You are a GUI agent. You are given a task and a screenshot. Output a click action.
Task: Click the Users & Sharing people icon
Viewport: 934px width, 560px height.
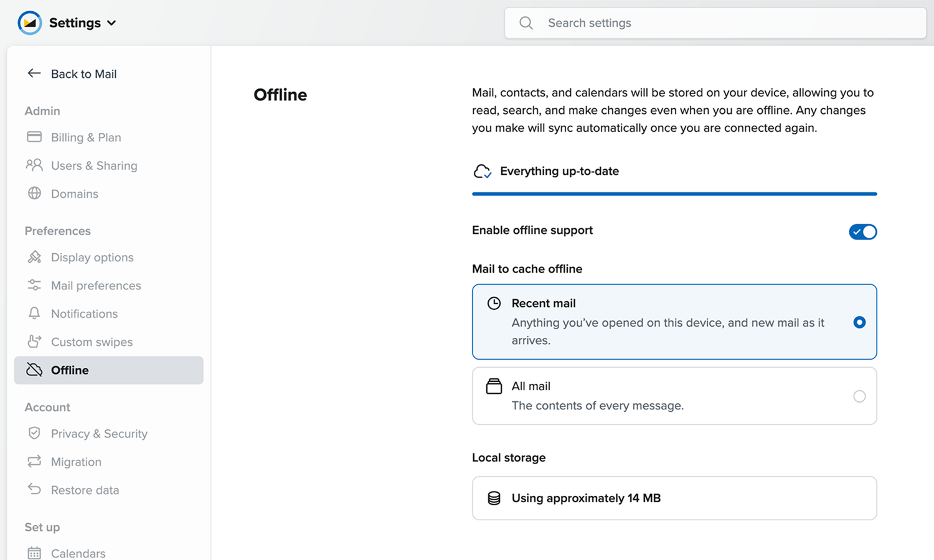point(34,165)
